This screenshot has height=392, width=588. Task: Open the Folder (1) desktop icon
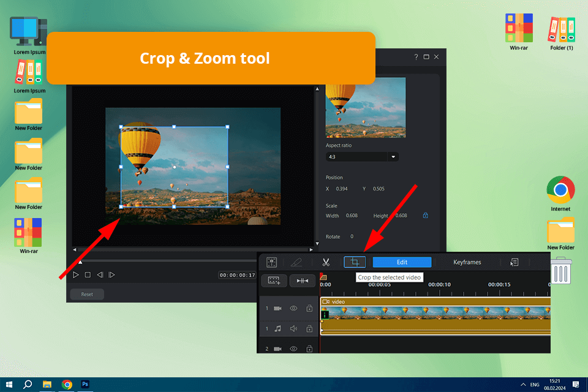point(562,33)
